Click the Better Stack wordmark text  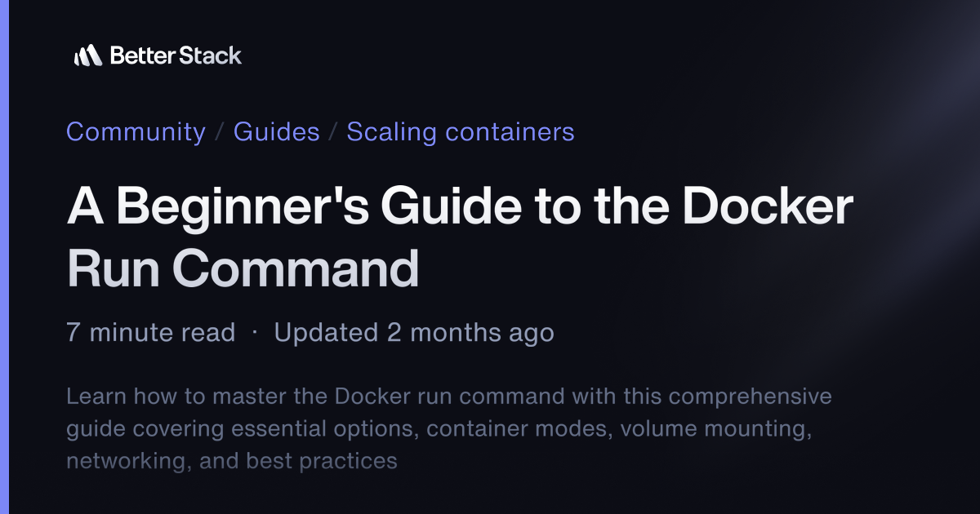tap(176, 55)
